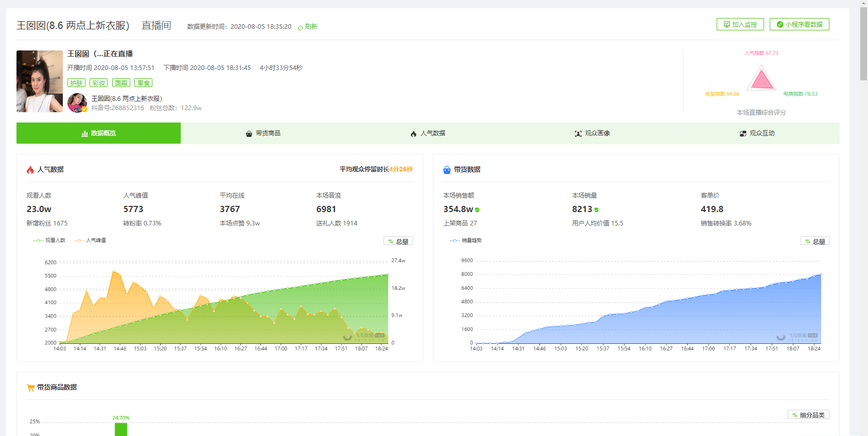Screen dimensions: 868x436
Task: Click the monitor icon in 加入监控 button
Action: [x=726, y=24]
